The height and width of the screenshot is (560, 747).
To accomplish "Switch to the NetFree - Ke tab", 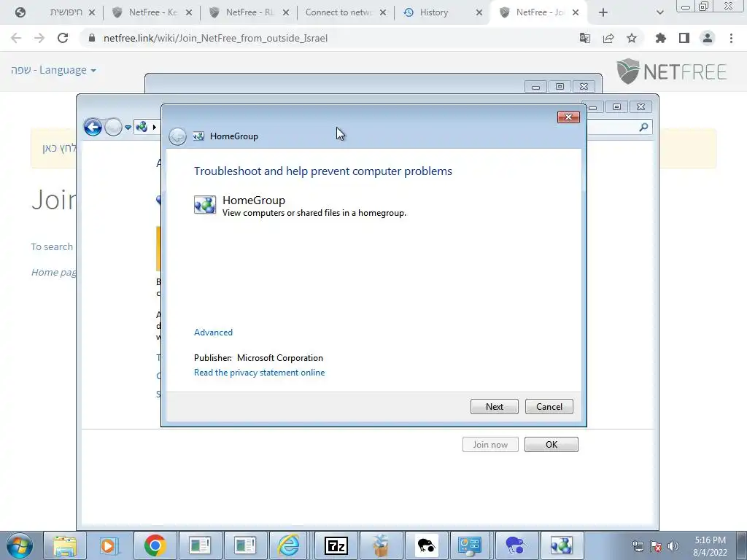I will 153,12.
